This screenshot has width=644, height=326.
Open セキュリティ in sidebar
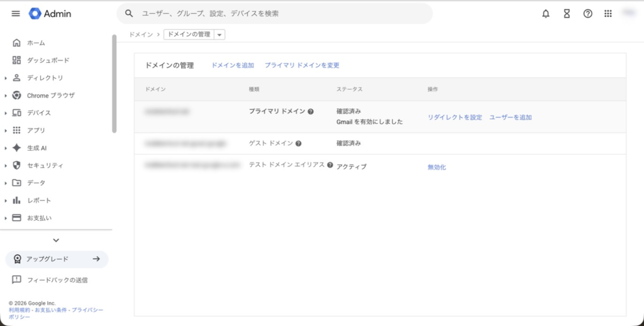pyautogui.click(x=45, y=165)
